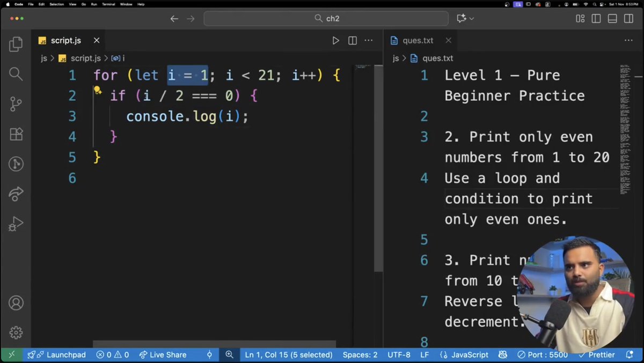Open the editor more actions ellipsis menu
The height and width of the screenshot is (363, 644).
369,40
